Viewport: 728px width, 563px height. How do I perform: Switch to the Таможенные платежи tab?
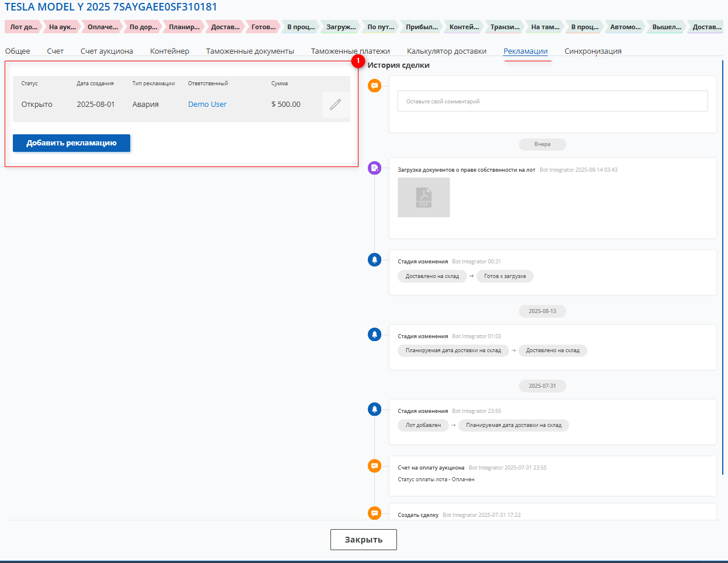pyautogui.click(x=350, y=51)
